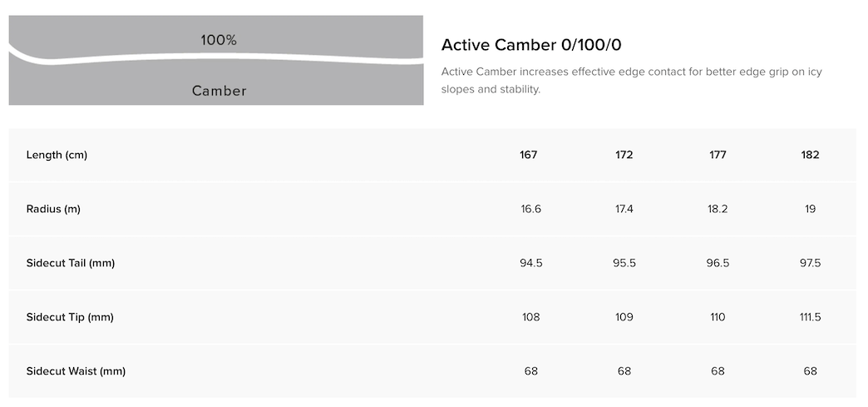Click the Sidecut Waist (mm) row label
This screenshot has height=407, width=868.
(x=76, y=371)
